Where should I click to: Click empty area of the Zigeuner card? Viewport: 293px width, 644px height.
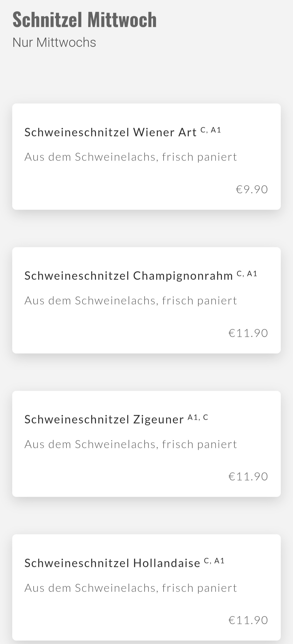pos(109,477)
